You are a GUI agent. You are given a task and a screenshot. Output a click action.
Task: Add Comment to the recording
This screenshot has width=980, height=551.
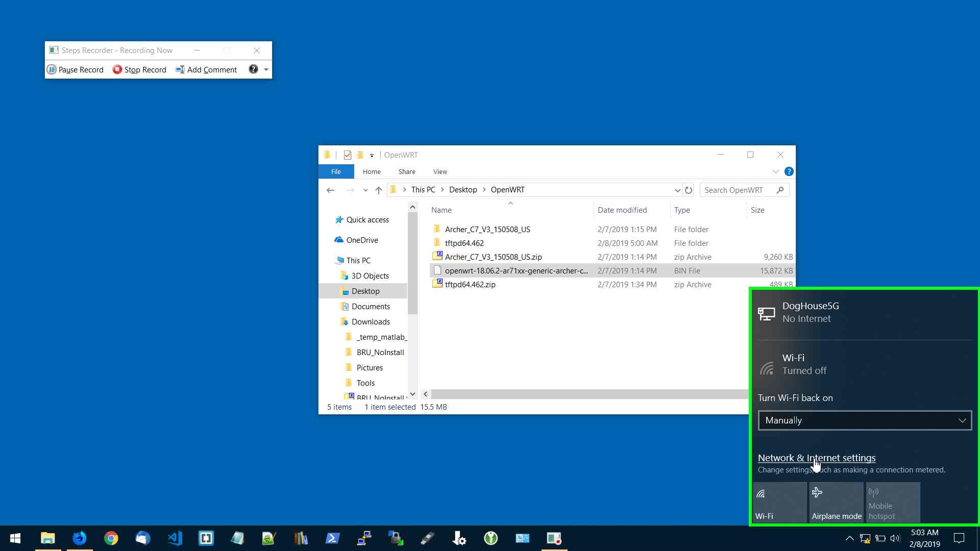pyautogui.click(x=206, y=69)
